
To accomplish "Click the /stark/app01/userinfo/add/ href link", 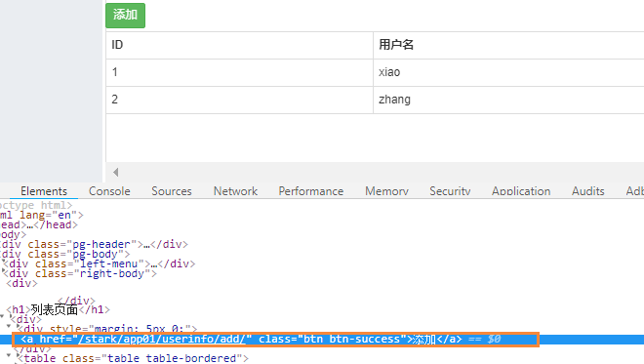I will coord(163,339).
